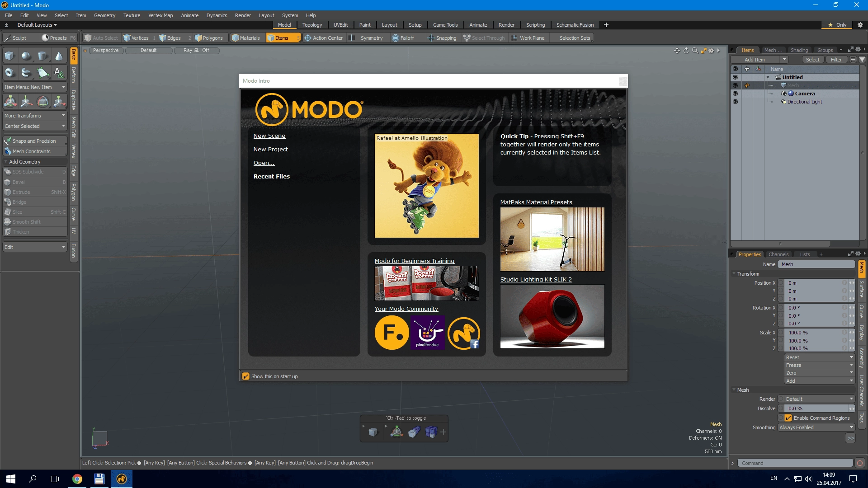The height and width of the screenshot is (488, 868).
Task: Select the Pen polygon tool
Action: 42,72
